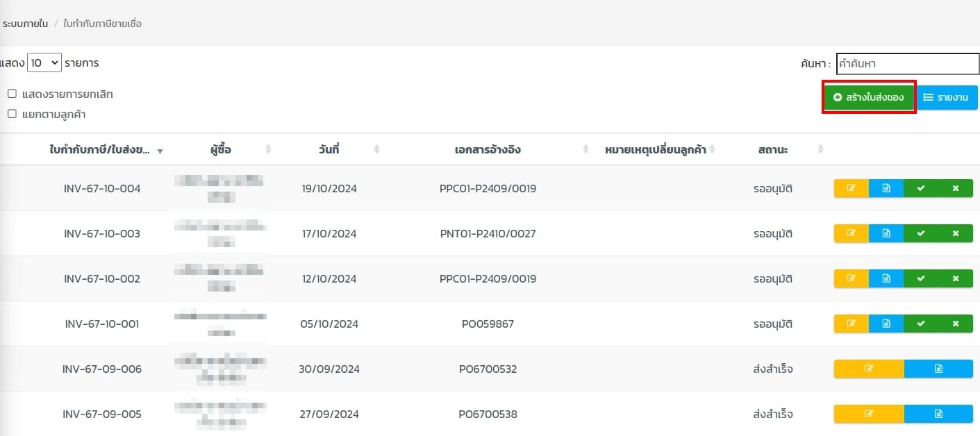980x436 pixels.
Task: Approve INV-67-10-002 with green checkmark
Action: click(x=921, y=279)
